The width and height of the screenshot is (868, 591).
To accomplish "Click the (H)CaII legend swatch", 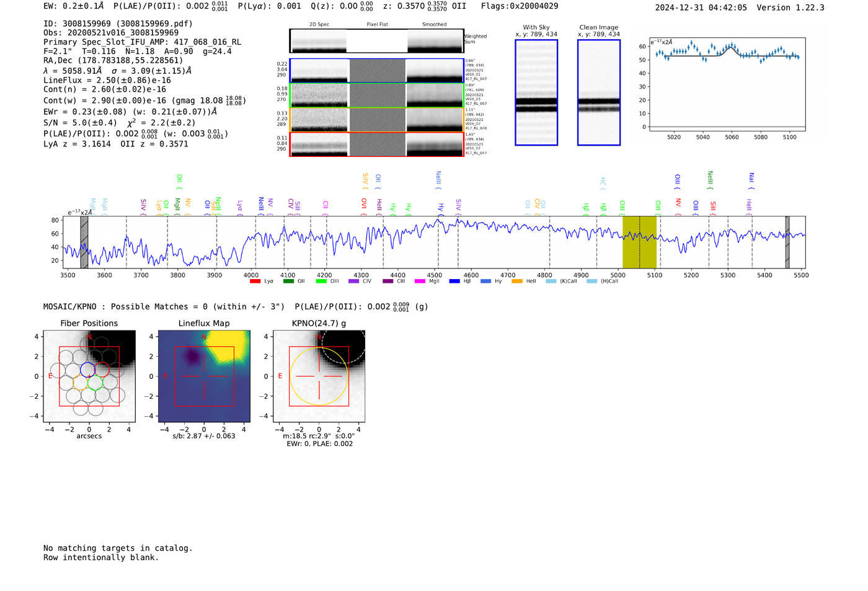I will pyautogui.click(x=591, y=282).
